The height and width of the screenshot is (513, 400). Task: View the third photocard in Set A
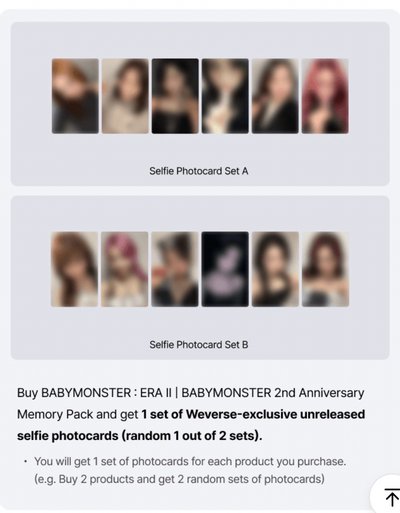pyautogui.click(x=175, y=96)
